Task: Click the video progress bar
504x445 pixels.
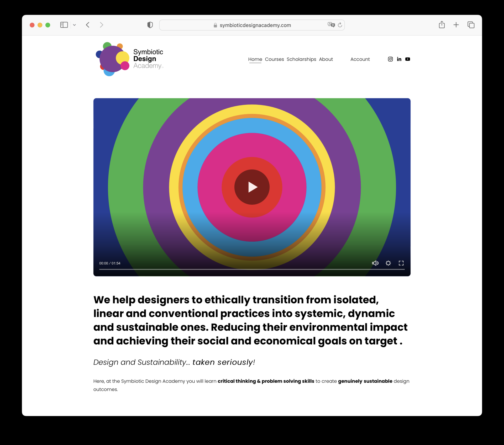Action: [252, 269]
